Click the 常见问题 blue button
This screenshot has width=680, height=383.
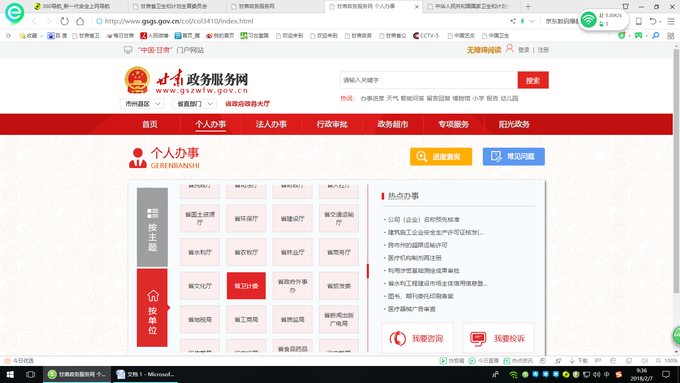513,157
